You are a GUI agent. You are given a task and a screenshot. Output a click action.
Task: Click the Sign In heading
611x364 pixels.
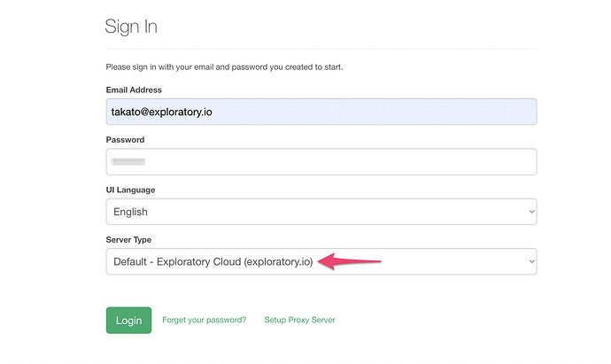click(x=131, y=27)
